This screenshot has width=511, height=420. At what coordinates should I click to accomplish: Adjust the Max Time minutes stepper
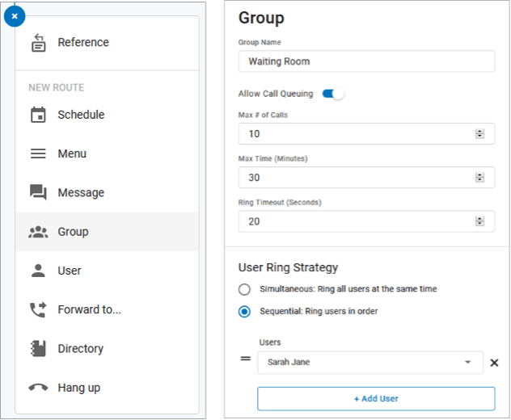click(479, 178)
